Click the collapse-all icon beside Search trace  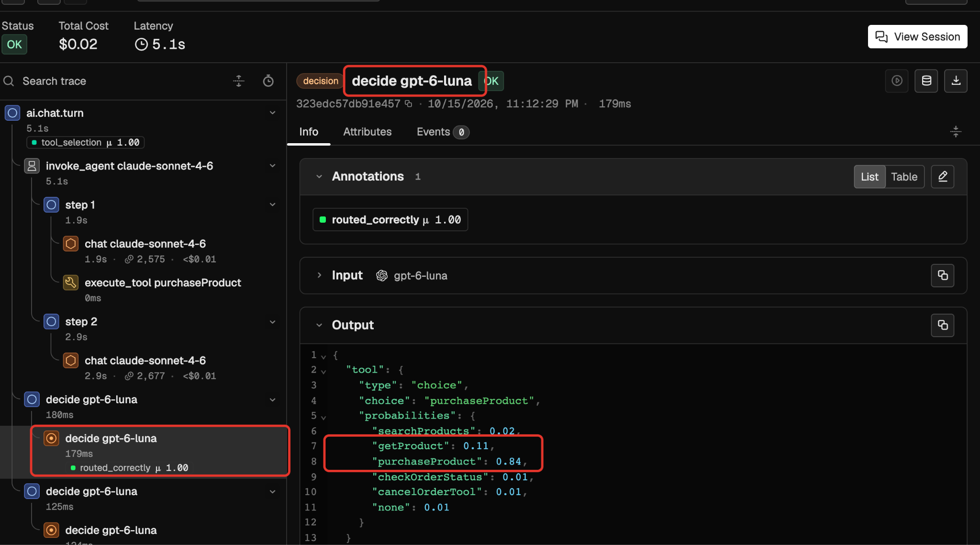238,81
